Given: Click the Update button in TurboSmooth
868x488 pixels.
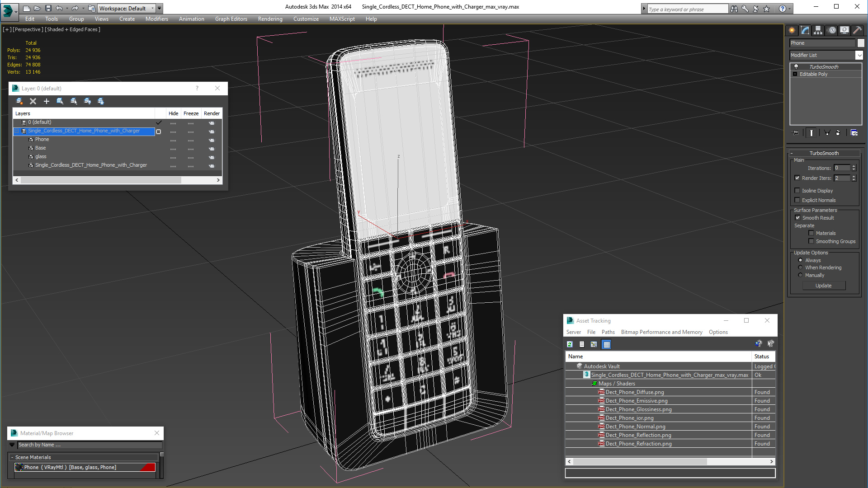Looking at the screenshot, I should [x=823, y=286].
